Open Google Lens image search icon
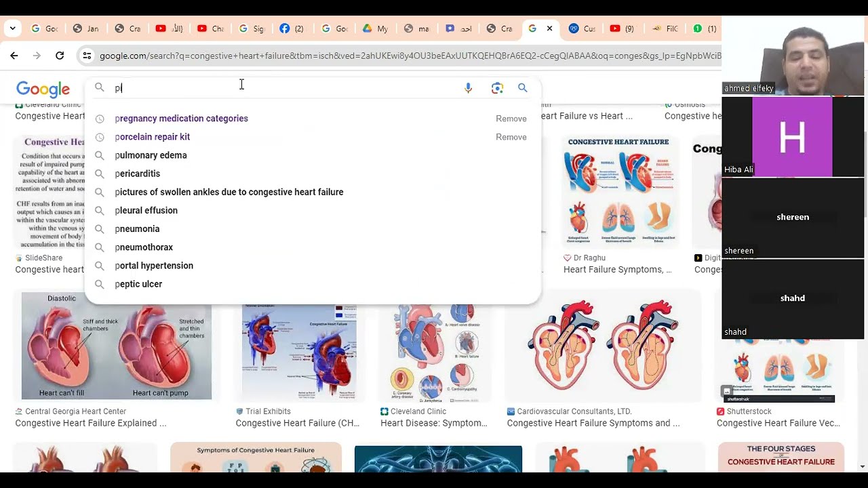This screenshot has height=488, width=868. pos(497,88)
